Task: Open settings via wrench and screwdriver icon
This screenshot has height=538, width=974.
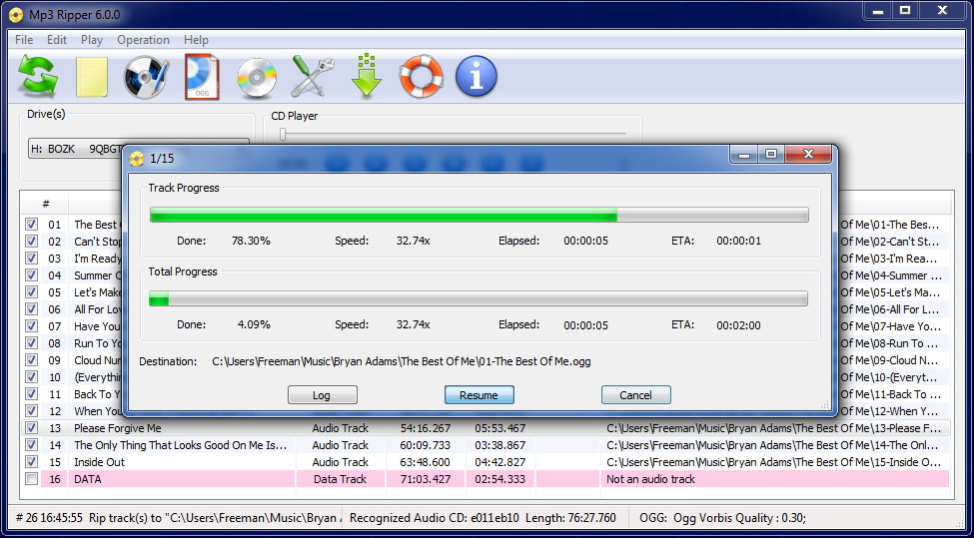Action: (312, 77)
